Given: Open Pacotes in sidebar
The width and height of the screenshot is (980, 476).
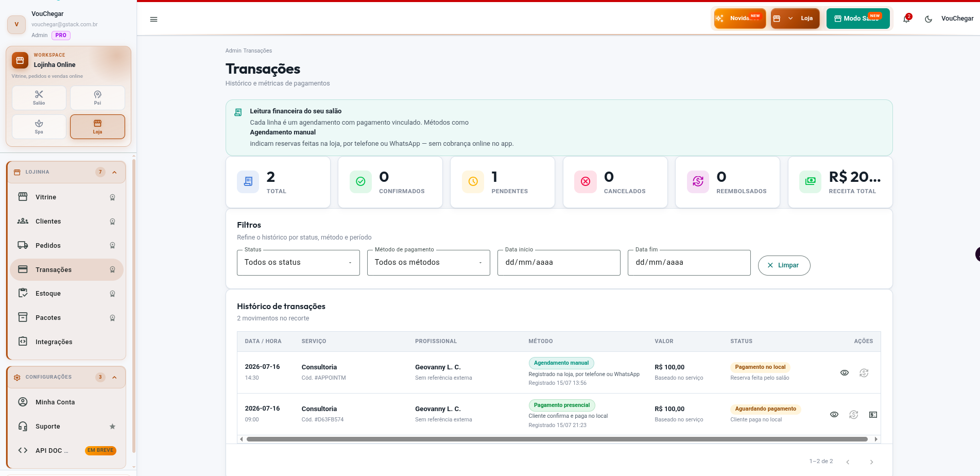Looking at the screenshot, I should click(66, 318).
